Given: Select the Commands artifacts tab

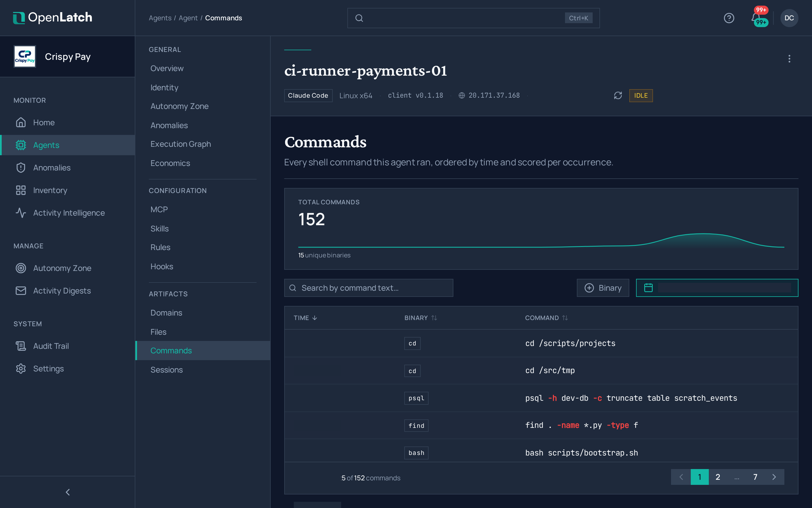Looking at the screenshot, I should coord(203,351).
